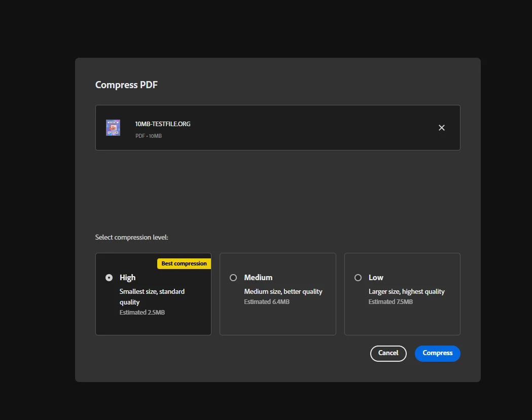This screenshot has height=420, width=532.
Task: Select the Low compression radio button
Action: coord(358,278)
